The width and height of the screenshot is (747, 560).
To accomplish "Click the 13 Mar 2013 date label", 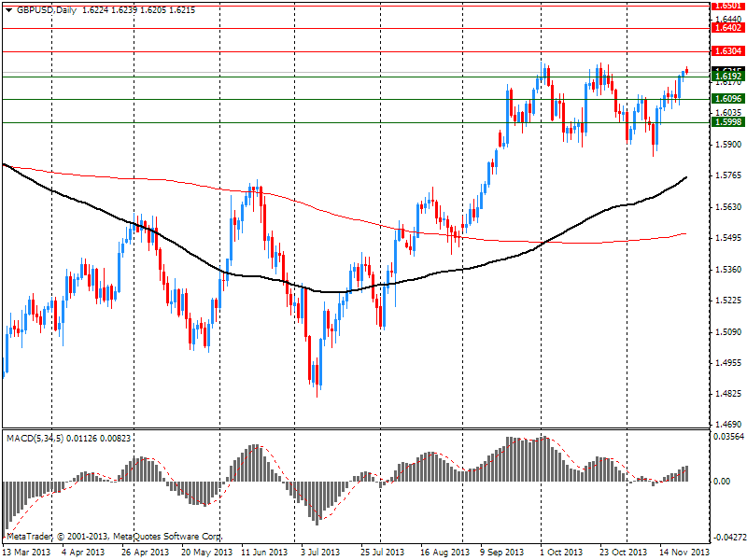I will tap(27, 552).
